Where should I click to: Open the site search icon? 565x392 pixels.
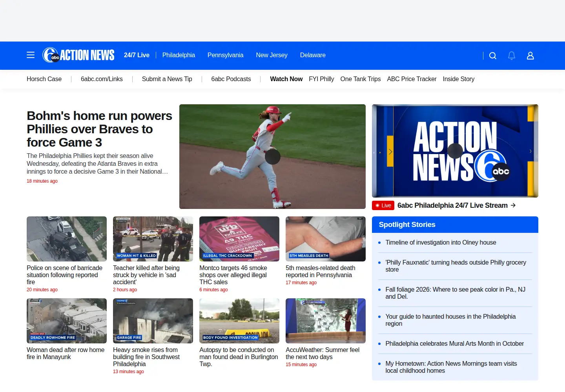(493, 56)
